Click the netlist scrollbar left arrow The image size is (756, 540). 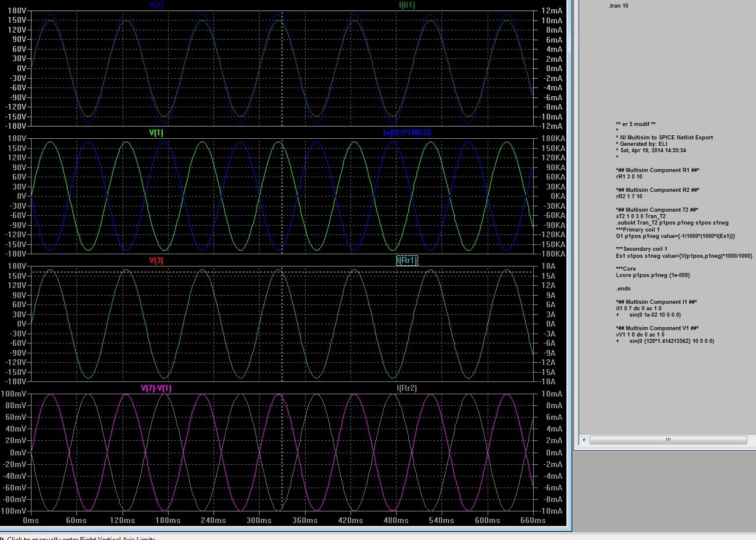[x=584, y=440]
